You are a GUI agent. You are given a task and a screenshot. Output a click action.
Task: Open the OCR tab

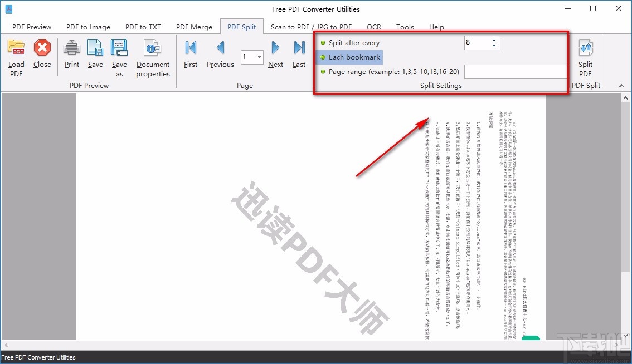(x=373, y=27)
